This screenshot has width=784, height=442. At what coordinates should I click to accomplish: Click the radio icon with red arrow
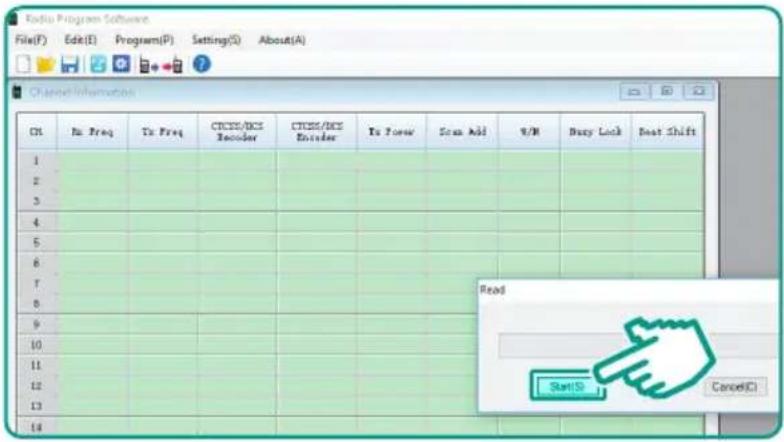(x=173, y=66)
